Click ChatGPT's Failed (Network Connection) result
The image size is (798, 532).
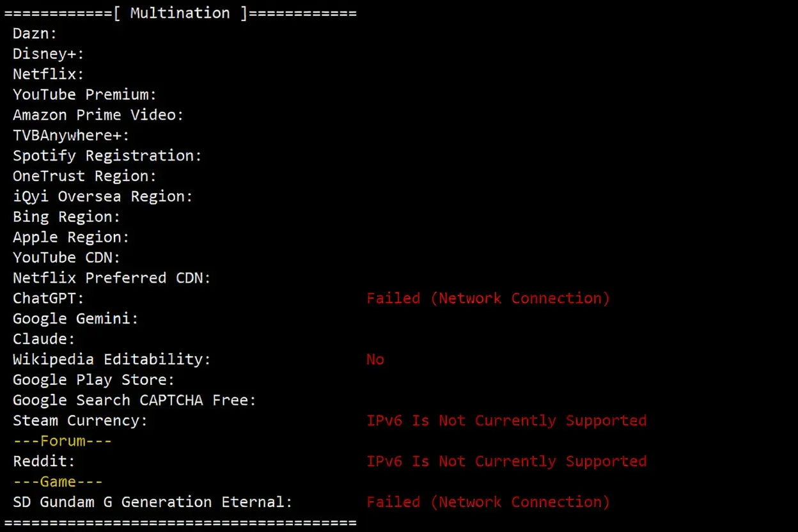(x=488, y=299)
